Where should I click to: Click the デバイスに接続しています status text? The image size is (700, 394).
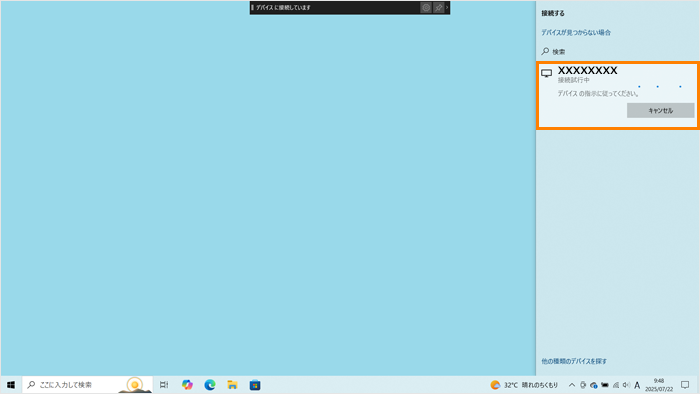(x=283, y=8)
